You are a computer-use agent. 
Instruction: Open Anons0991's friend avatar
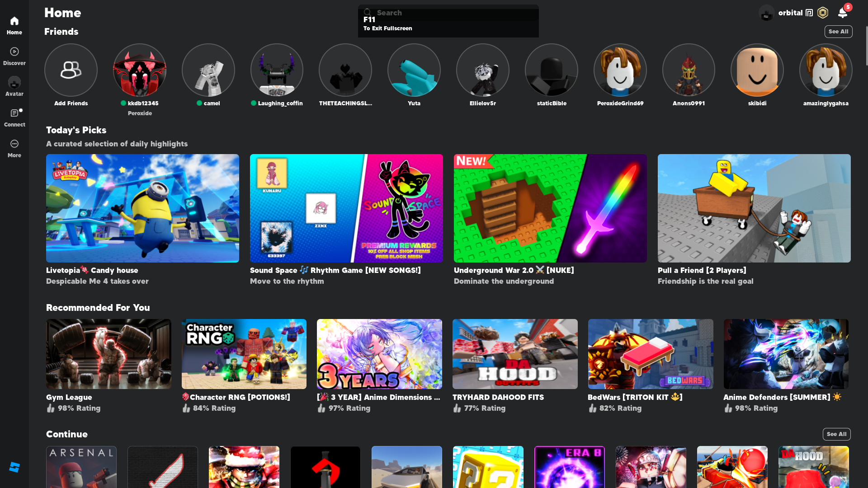coord(689,70)
